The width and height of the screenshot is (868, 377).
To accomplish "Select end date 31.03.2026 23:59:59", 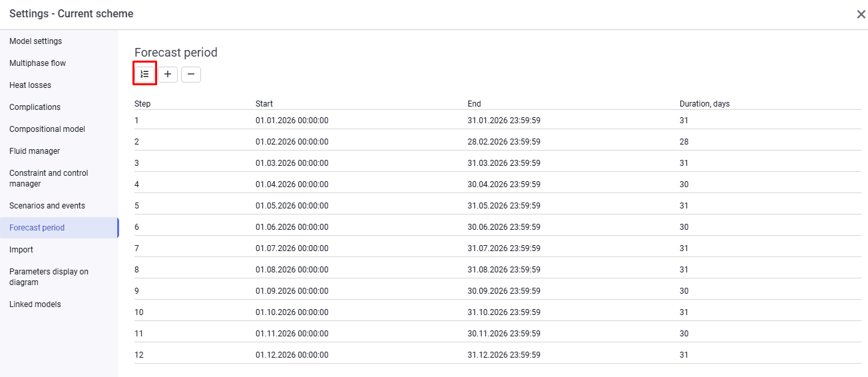I will point(504,163).
